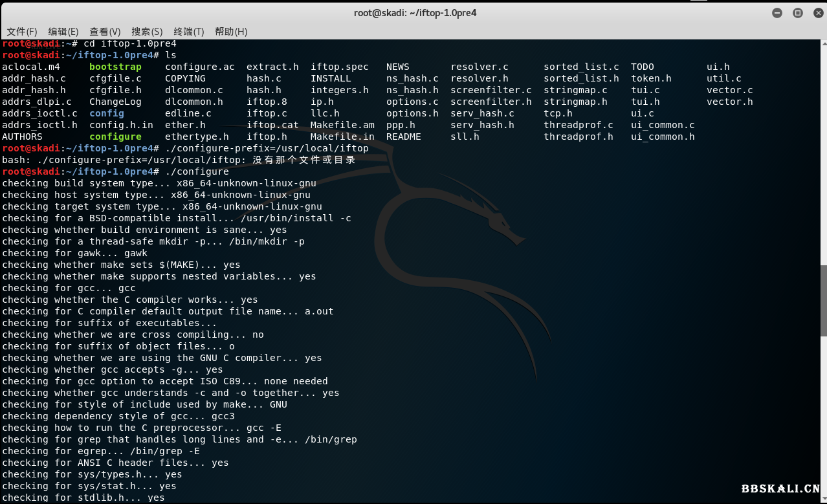Image resolution: width=827 pixels, height=504 pixels.
Task: Select the green configure entry in the listing
Action: click(115, 137)
